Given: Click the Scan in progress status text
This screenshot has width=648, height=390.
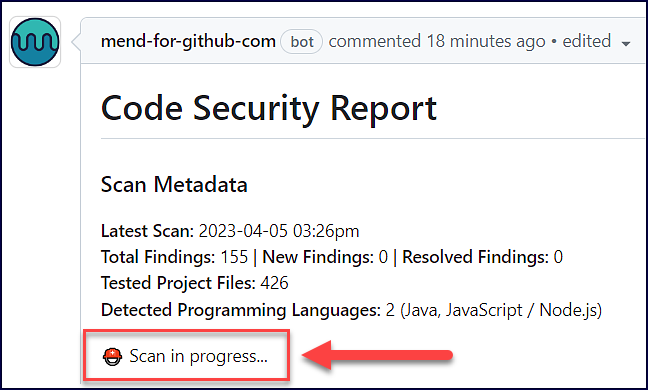Looking at the screenshot, I should pyautogui.click(x=198, y=356).
